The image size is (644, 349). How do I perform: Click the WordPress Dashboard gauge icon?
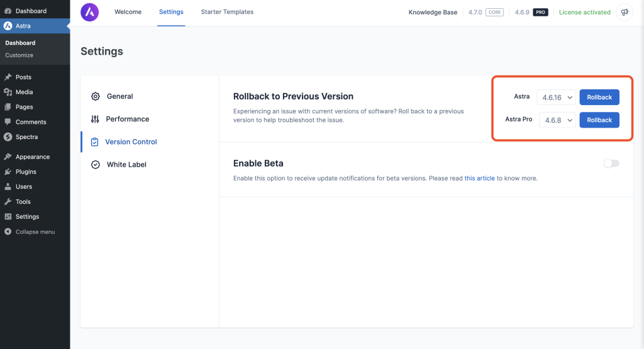click(8, 11)
